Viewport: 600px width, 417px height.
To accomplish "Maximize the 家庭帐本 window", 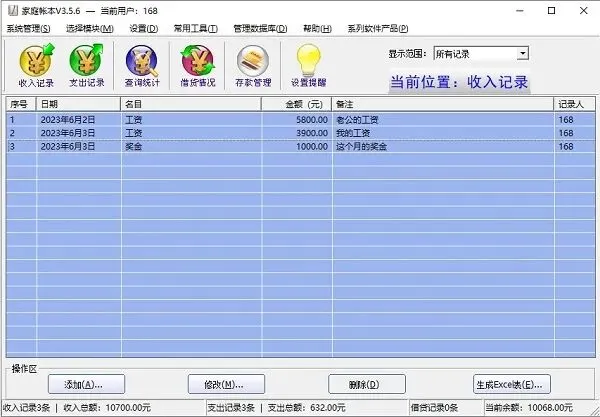I will point(551,10).
